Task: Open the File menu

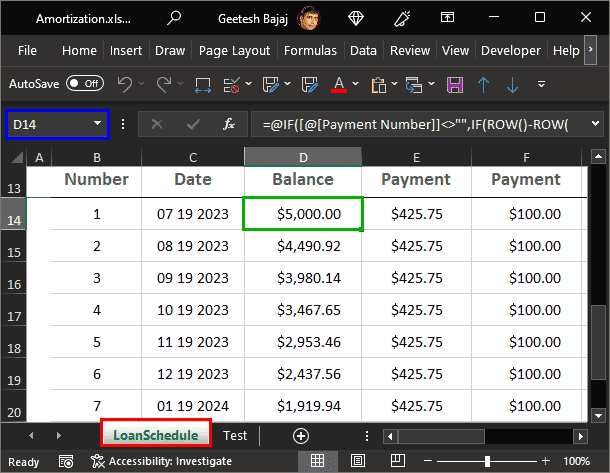Action: point(27,51)
